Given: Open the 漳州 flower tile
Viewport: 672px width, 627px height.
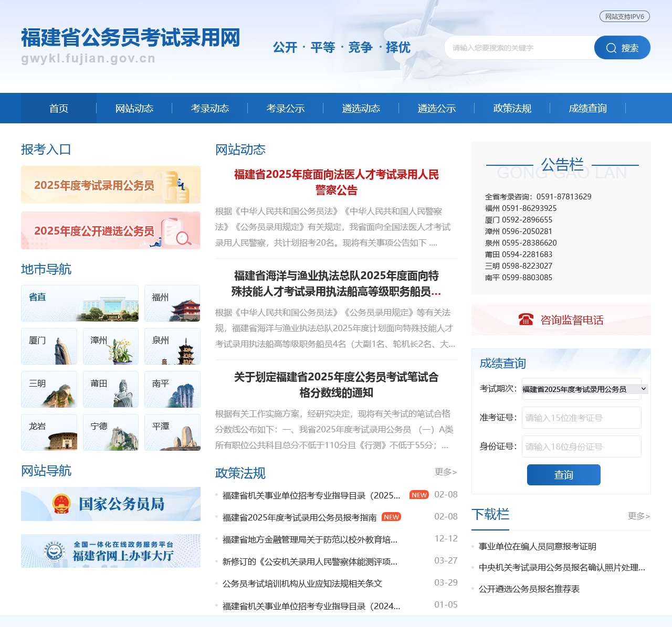Looking at the screenshot, I should [x=110, y=346].
